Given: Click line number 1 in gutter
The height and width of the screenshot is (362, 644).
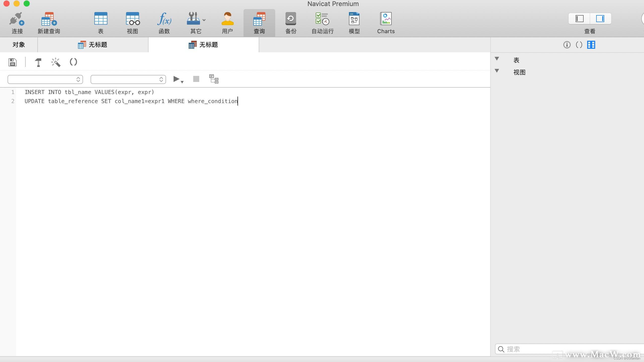Looking at the screenshot, I should [x=13, y=92].
